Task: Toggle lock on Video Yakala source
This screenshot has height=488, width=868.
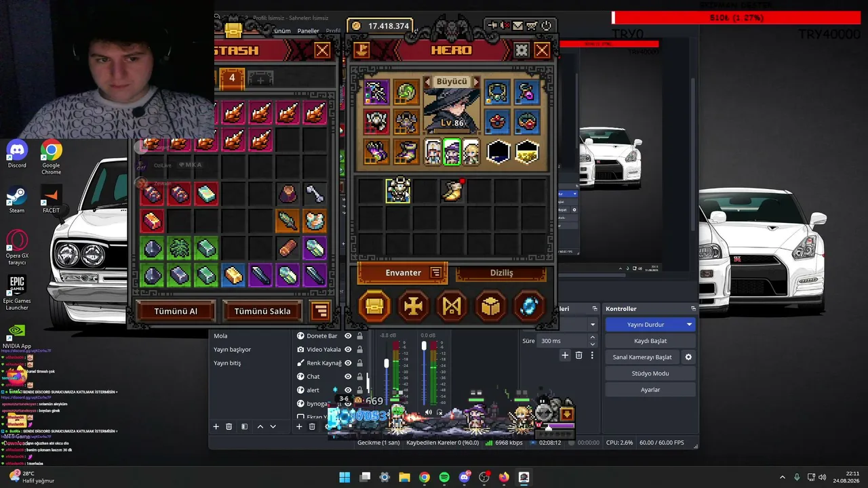Action: (x=359, y=349)
